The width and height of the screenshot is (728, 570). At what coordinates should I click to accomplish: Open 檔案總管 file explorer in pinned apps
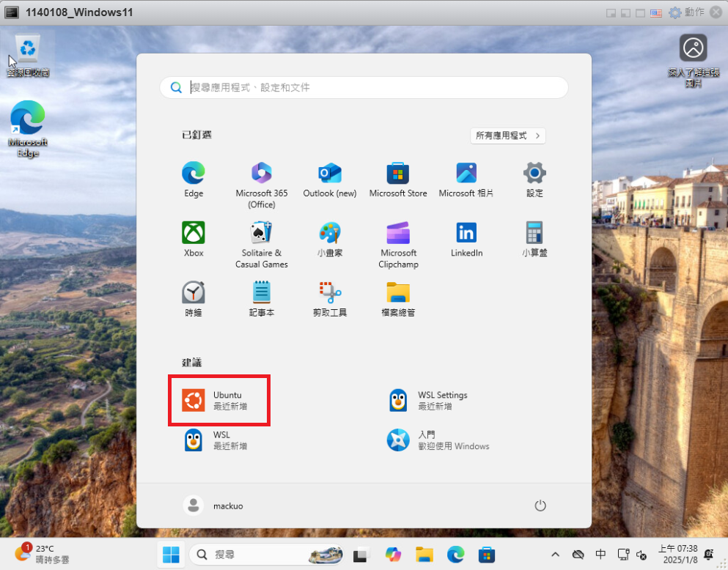click(398, 299)
